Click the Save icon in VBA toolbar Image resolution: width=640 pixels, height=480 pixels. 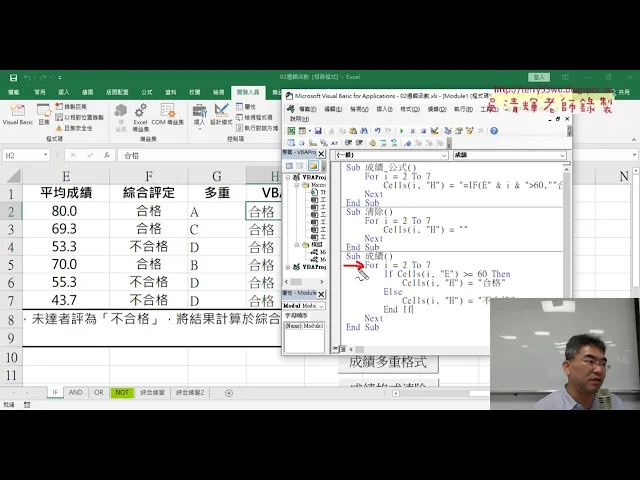point(318,131)
